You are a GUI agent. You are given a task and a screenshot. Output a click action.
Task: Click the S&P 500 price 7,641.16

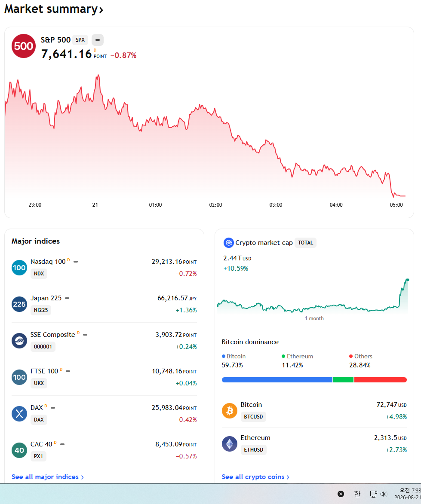(x=66, y=54)
